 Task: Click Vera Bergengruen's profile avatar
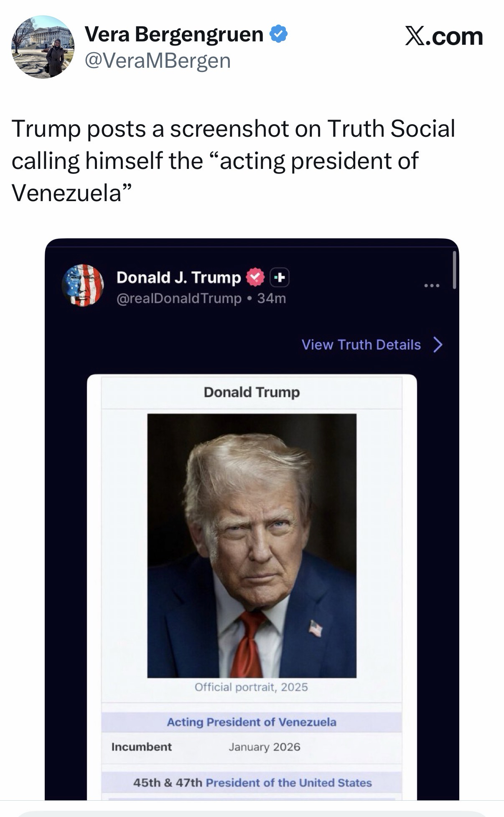pyautogui.click(x=43, y=47)
